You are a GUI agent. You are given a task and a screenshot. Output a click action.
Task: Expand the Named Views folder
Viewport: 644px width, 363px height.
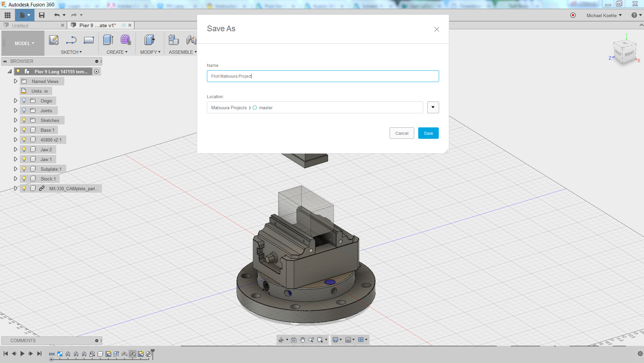[15, 81]
